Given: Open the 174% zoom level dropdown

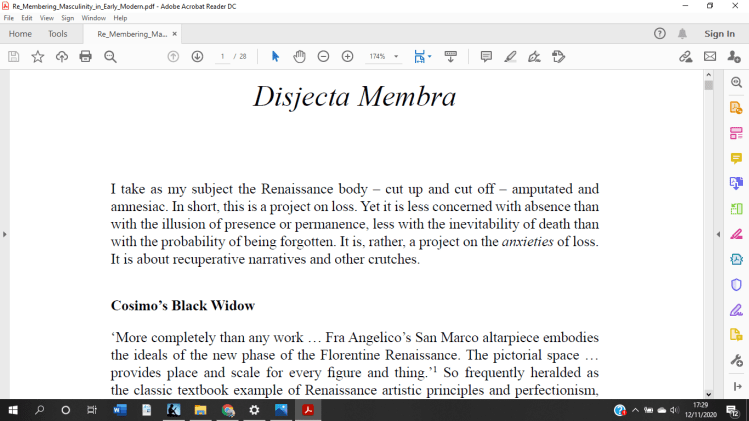Looking at the screenshot, I should click(384, 57).
